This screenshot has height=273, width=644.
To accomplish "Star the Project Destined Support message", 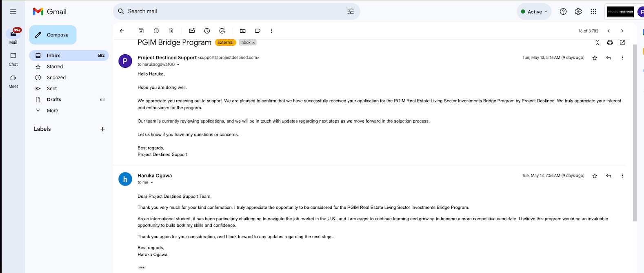I will pos(595,58).
